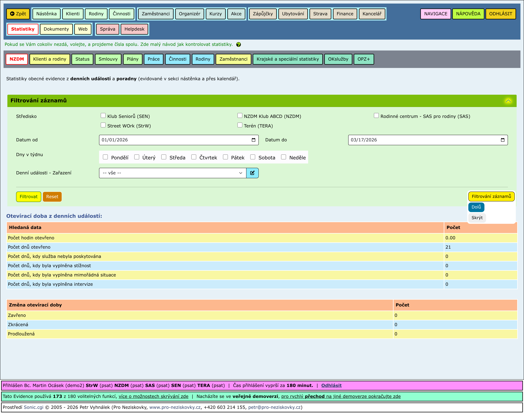Open the Krajské a speciální statistiky tab
The width and height of the screenshot is (524, 420).
288,59
